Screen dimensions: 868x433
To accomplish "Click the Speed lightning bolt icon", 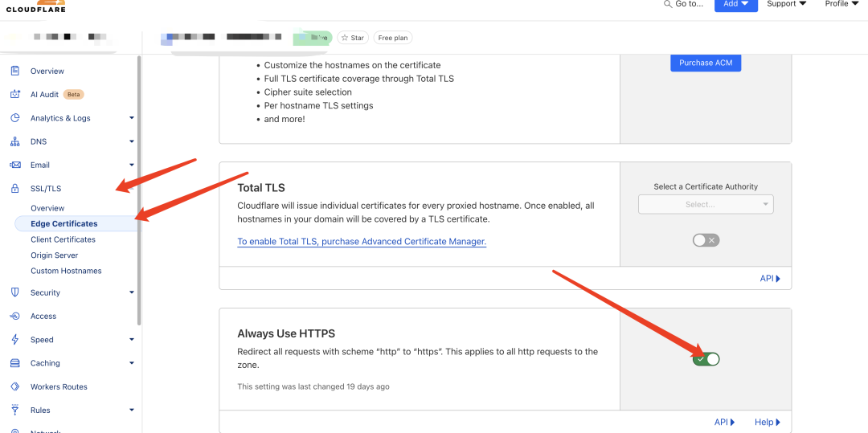I will pos(14,340).
